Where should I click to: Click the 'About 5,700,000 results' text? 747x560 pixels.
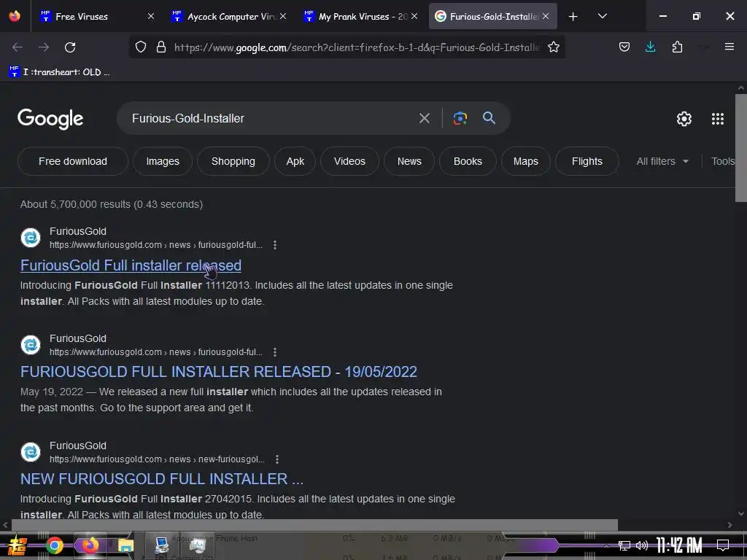click(112, 204)
